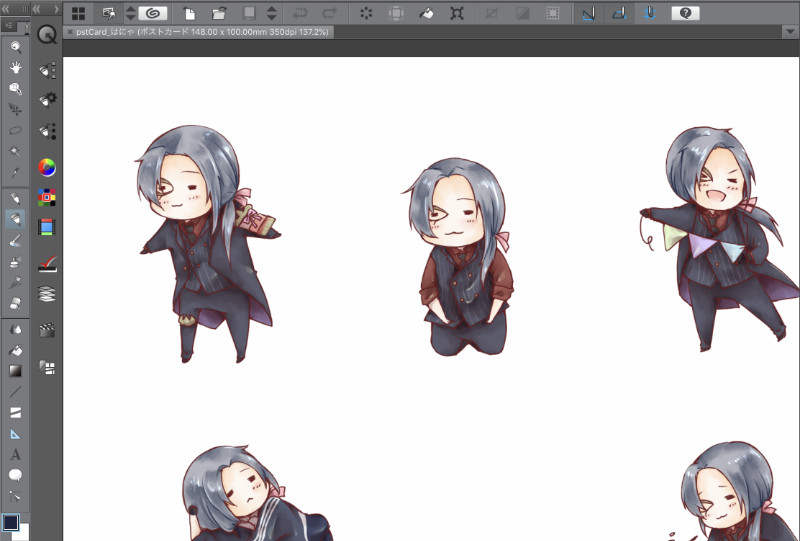The width and height of the screenshot is (800, 541).
Task: Select the Eyedropper tool
Action: [16, 172]
